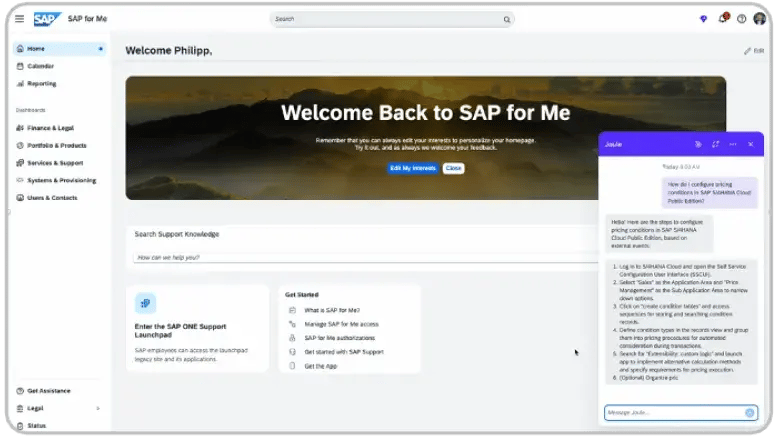
Task: Open Get the App link
Action: coord(321,367)
